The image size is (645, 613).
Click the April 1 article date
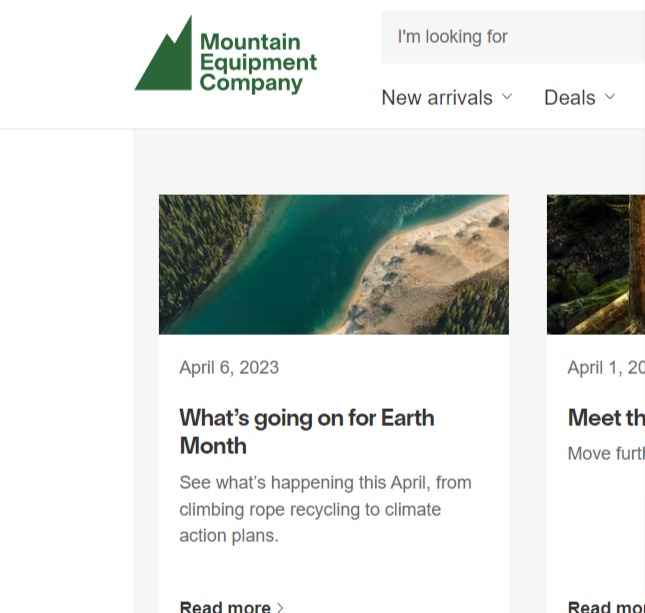coord(605,368)
